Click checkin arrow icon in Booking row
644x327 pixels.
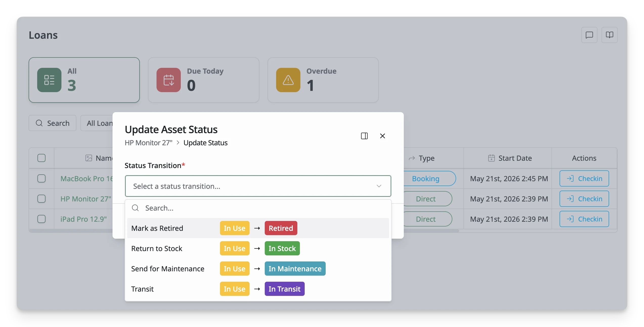(570, 178)
